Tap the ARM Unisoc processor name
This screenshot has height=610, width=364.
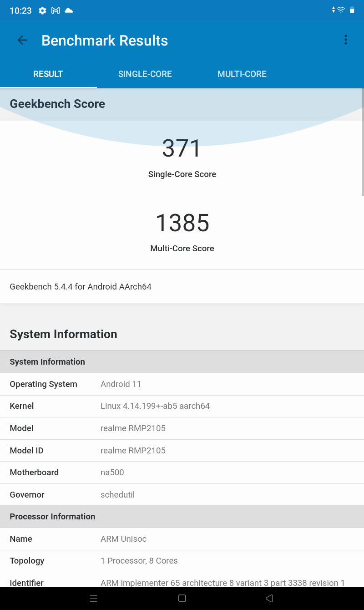tap(124, 539)
